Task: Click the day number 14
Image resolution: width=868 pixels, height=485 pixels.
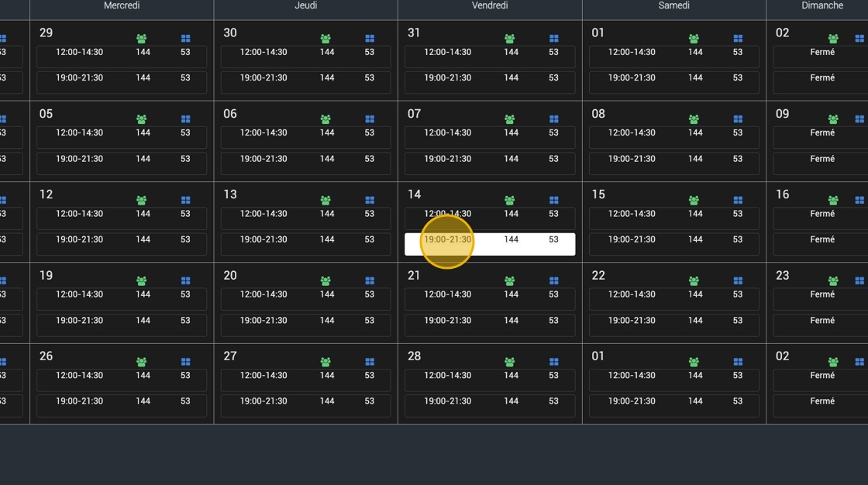Action: tap(414, 194)
